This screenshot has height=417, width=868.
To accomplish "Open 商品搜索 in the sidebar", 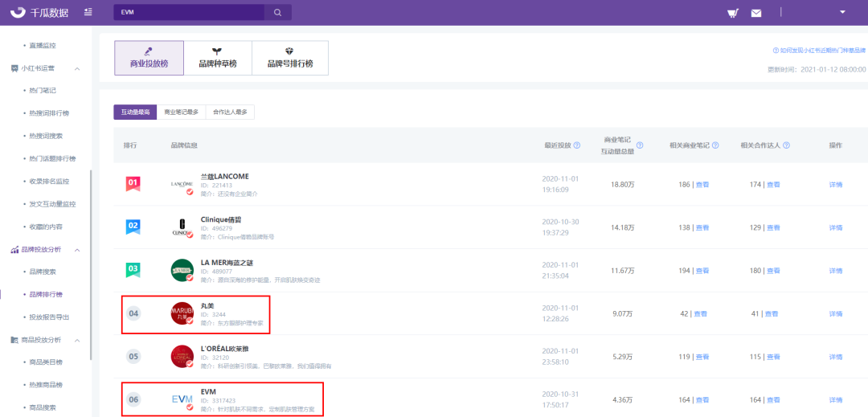I will [x=43, y=407].
